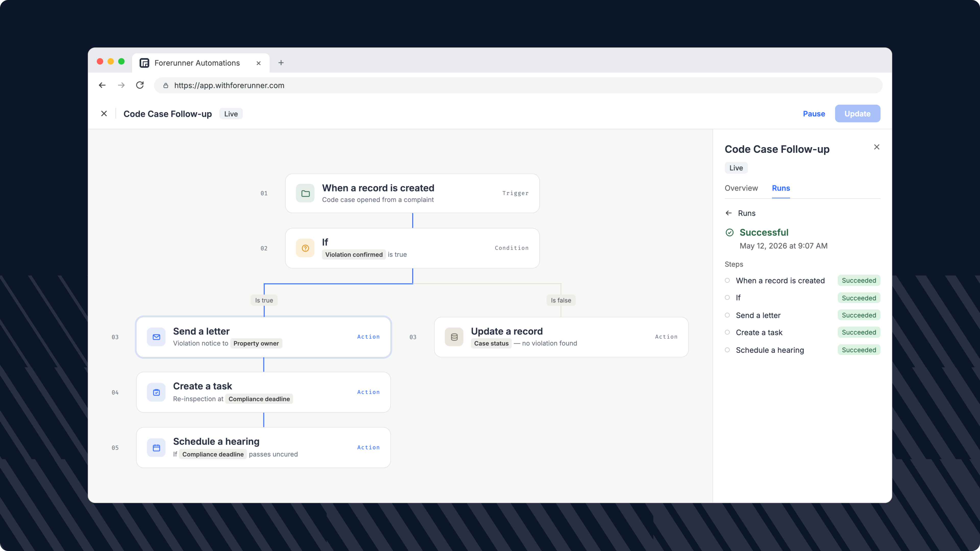
Task: Click the Condition label on the If card
Action: [x=512, y=248]
